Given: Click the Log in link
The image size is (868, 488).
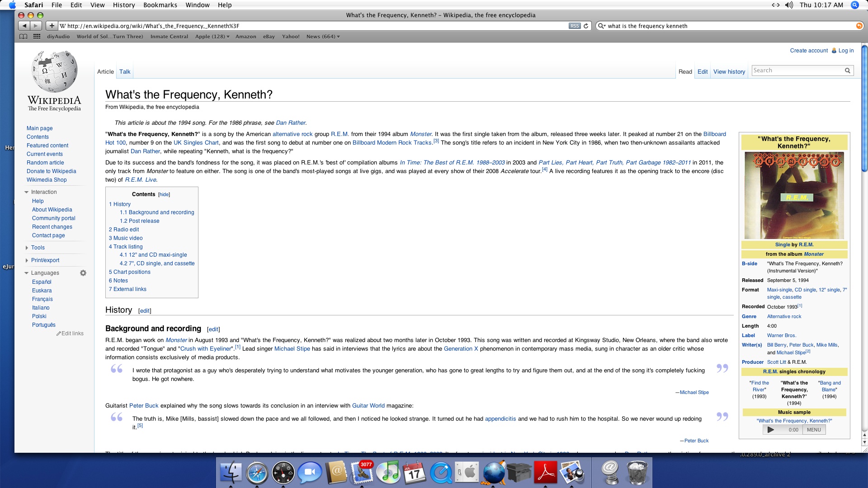Looking at the screenshot, I should (x=846, y=51).
